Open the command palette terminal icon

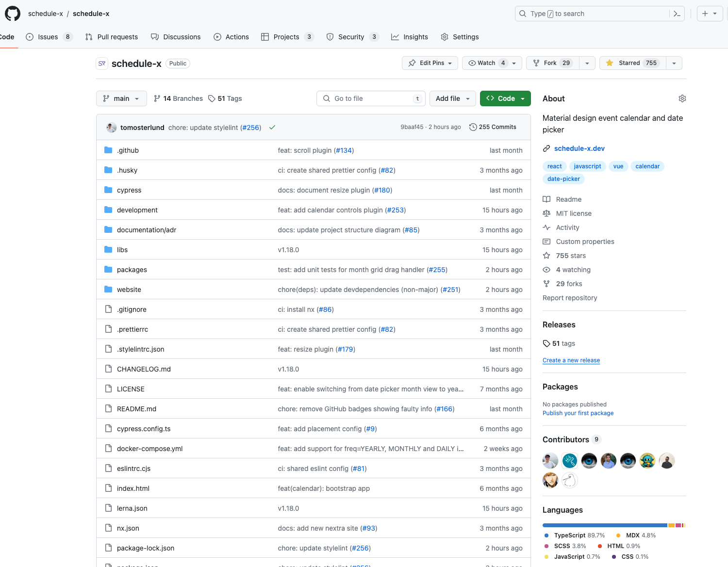point(677,14)
